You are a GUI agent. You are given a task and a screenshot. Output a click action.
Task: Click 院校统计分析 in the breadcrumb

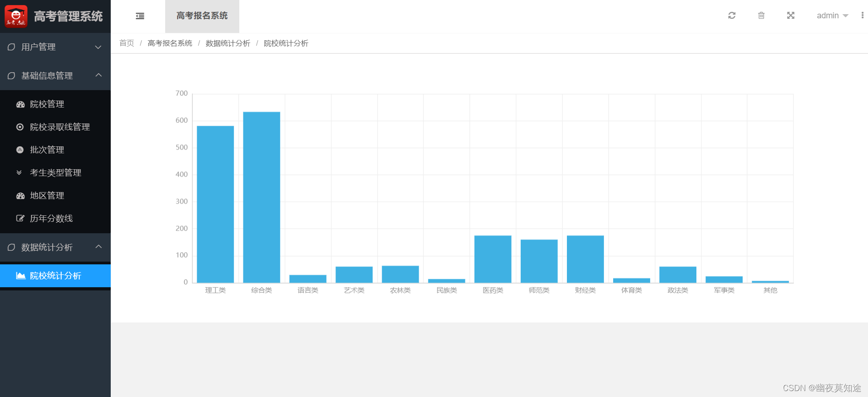click(286, 43)
